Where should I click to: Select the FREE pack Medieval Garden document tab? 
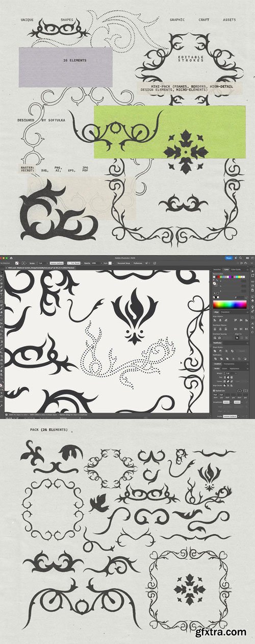(x=41, y=268)
